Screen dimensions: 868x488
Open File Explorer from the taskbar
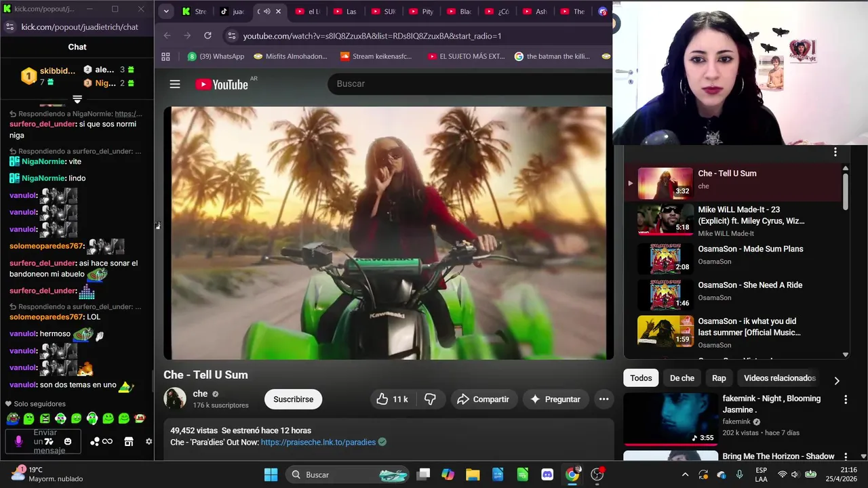[473, 474]
